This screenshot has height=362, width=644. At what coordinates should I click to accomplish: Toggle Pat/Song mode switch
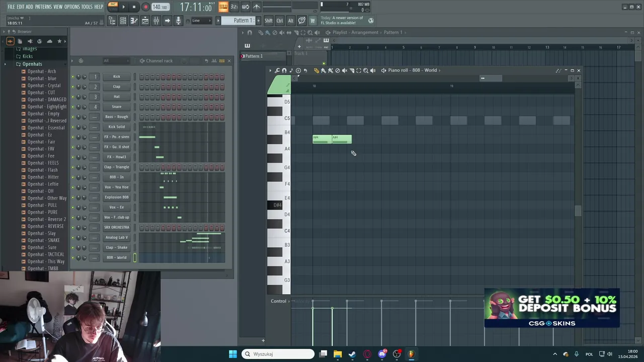(113, 7)
